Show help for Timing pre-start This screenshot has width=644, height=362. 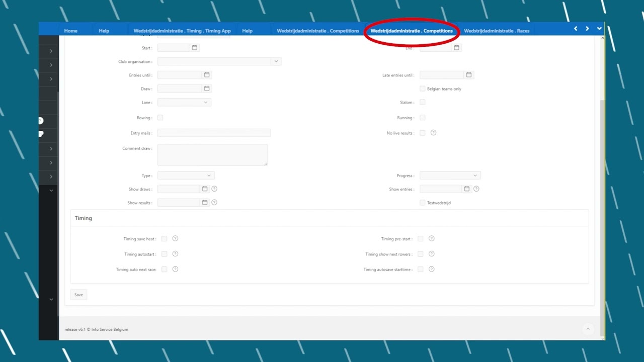click(x=431, y=239)
